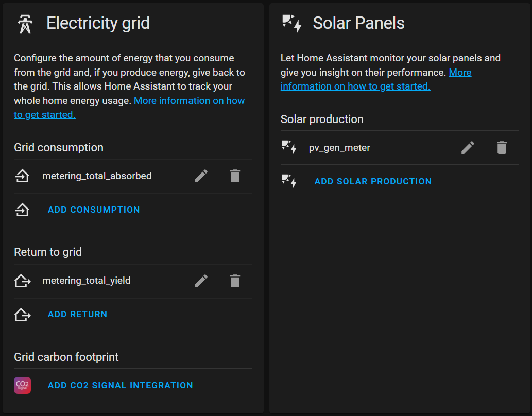Click the grid consumption arrow icon beside ADD CONSUMPTION
The height and width of the screenshot is (416, 532).
tap(22, 210)
